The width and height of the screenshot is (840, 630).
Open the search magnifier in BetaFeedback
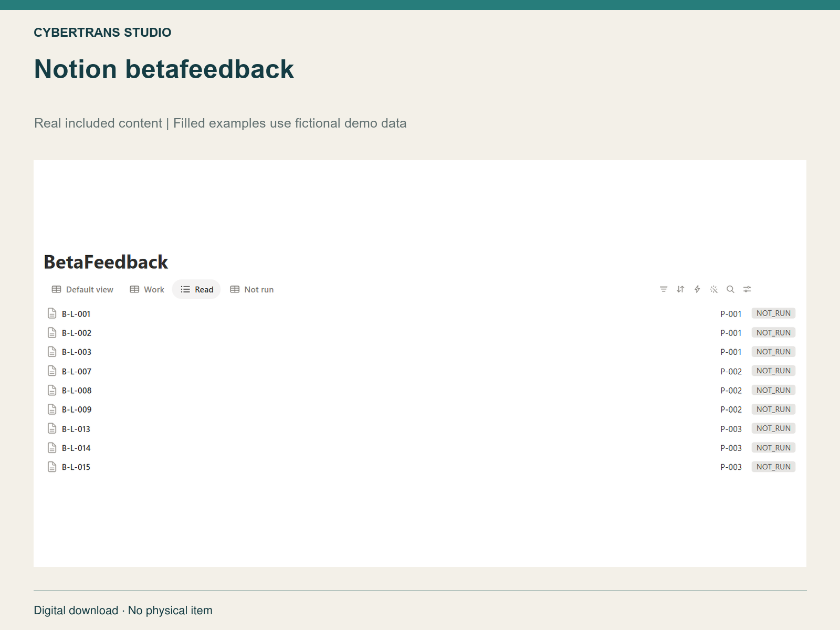[730, 289]
